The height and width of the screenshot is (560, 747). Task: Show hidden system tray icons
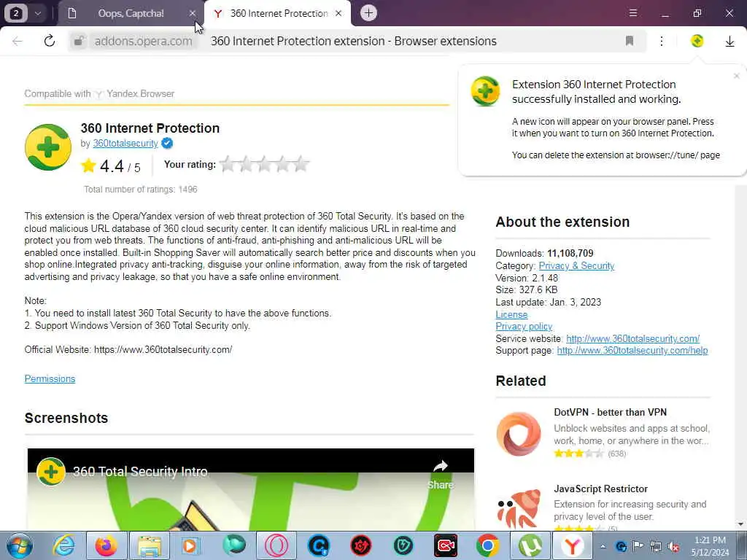[x=603, y=546]
